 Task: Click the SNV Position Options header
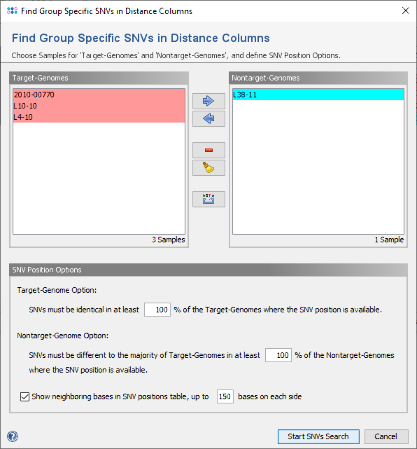point(208,270)
